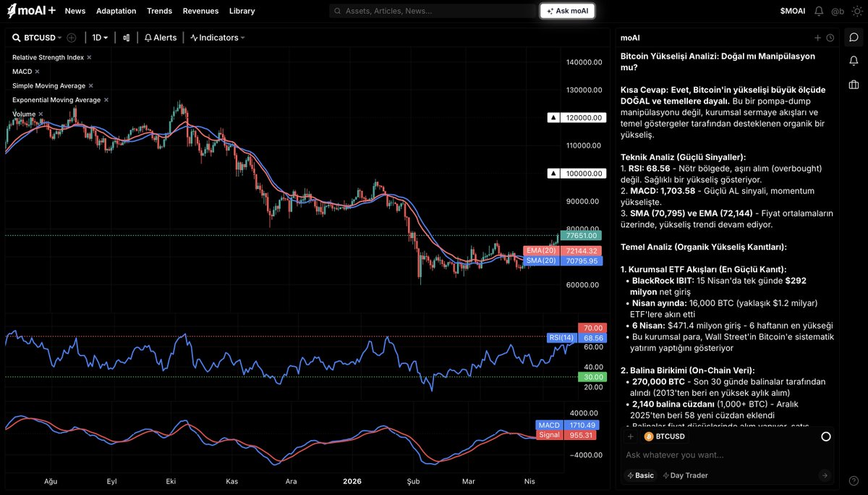
Task: Open the Library menu item
Action: click(242, 11)
